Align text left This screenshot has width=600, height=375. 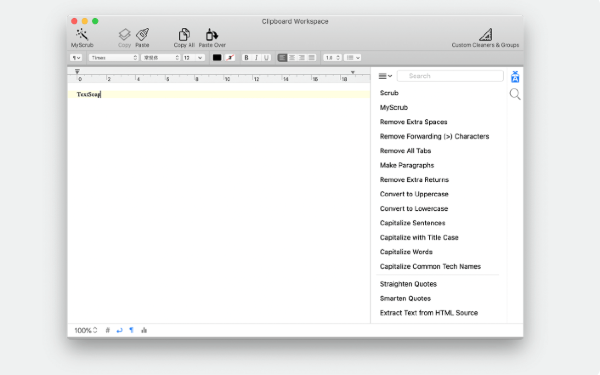(282, 57)
